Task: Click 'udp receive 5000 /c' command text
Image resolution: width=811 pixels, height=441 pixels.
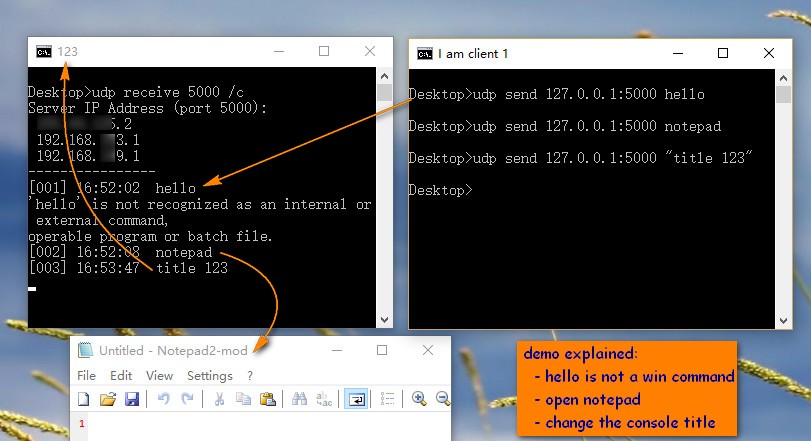Action: click(168, 92)
